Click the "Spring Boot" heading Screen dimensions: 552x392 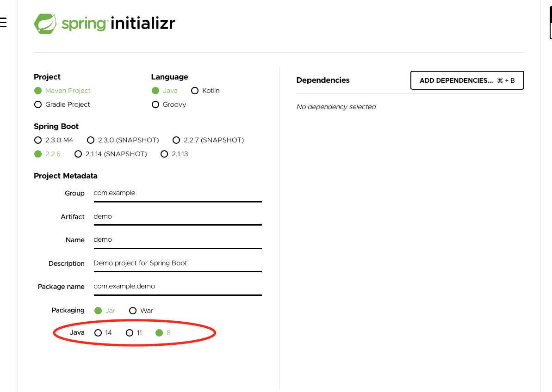tap(56, 126)
